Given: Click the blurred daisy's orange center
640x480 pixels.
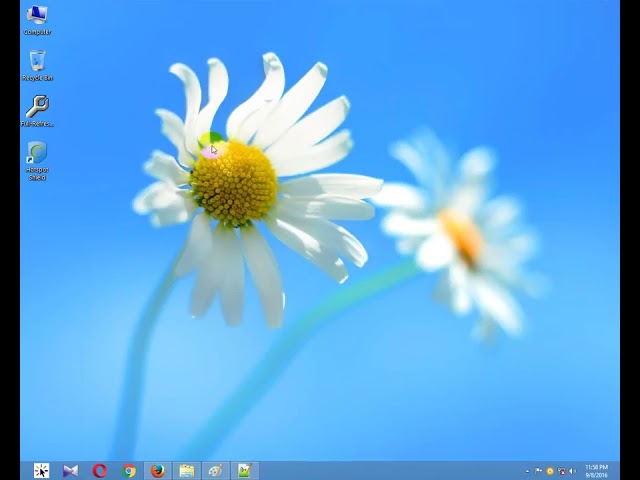Looking at the screenshot, I should pyautogui.click(x=462, y=234).
